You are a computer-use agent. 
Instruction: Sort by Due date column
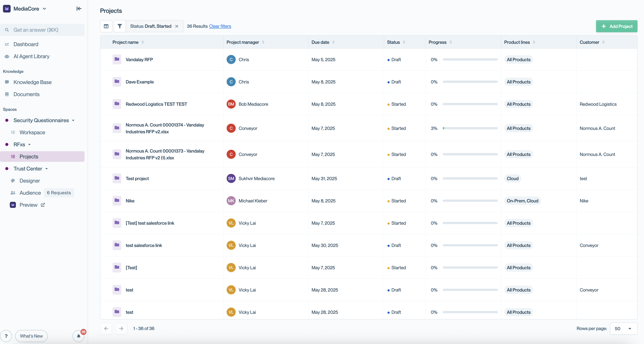333,42
